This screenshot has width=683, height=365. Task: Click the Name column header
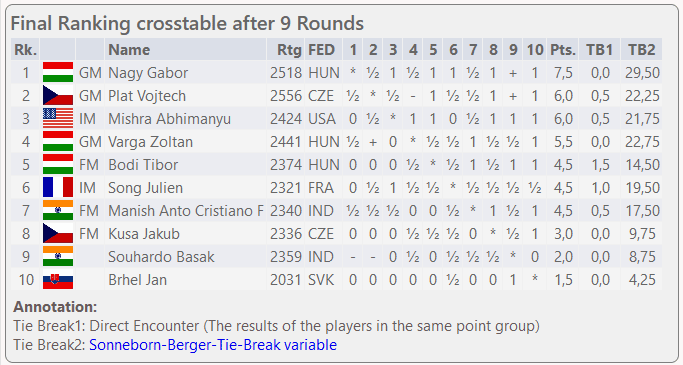point(129,50)
